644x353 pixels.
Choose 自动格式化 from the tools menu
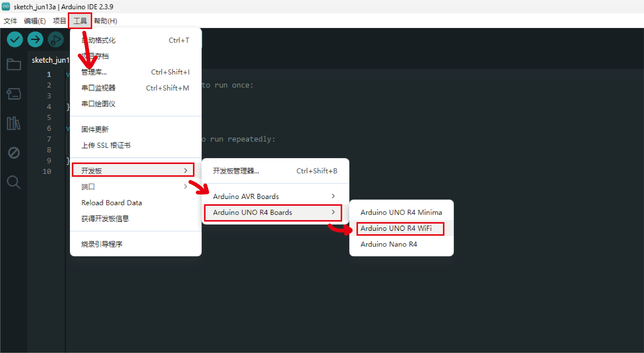136,40
